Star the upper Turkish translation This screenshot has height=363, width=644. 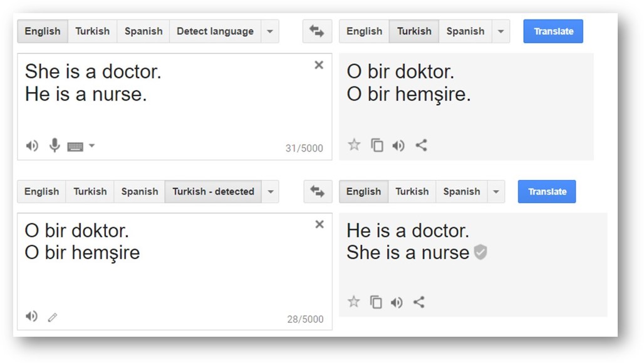(x=354, y=145)
